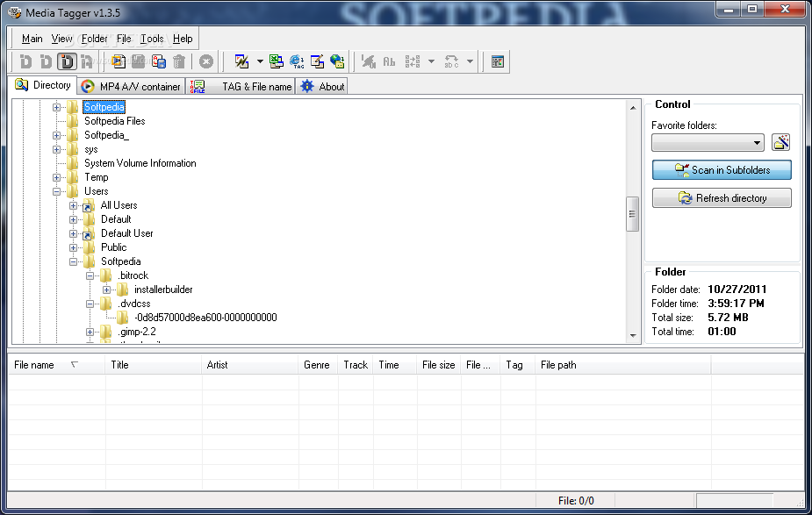This screenshot has height=515, width=812.
Task: Expand the Softpedia_ folder node
Action: 56,135
